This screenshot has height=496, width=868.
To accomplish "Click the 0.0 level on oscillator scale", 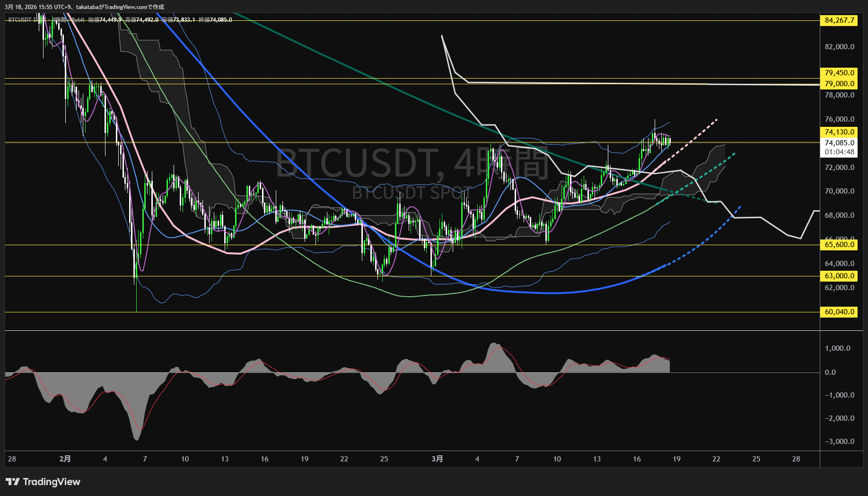I will coord(830,372).
